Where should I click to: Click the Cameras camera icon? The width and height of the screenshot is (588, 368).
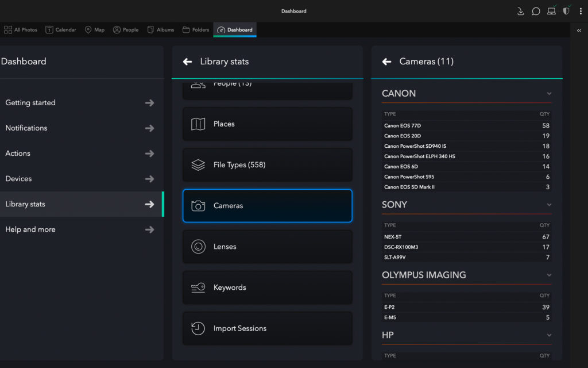point(198,206)
